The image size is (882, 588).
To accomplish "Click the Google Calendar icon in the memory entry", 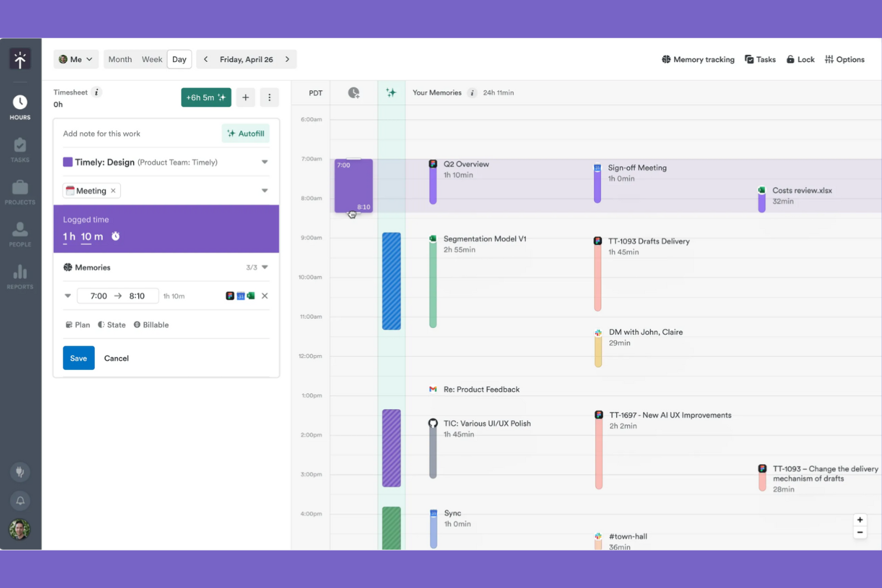I will [x=241, y=295].
